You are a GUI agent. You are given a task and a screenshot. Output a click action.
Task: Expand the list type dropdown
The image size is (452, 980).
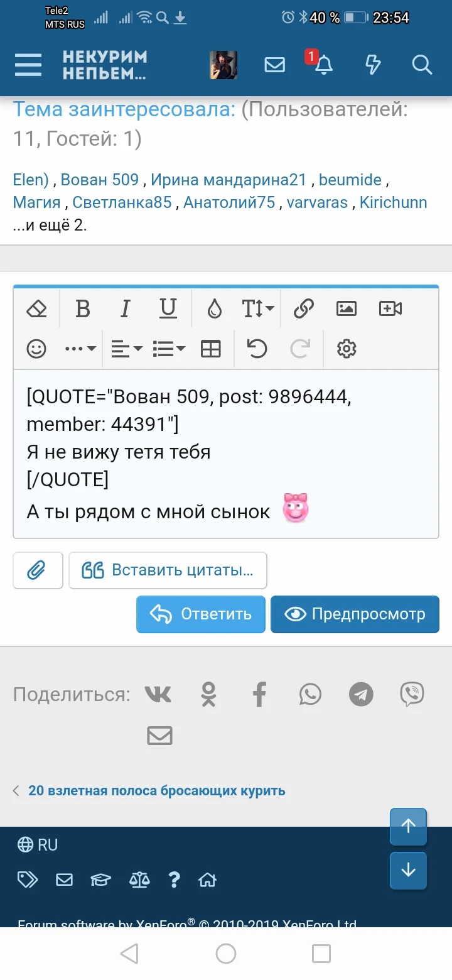169,348
